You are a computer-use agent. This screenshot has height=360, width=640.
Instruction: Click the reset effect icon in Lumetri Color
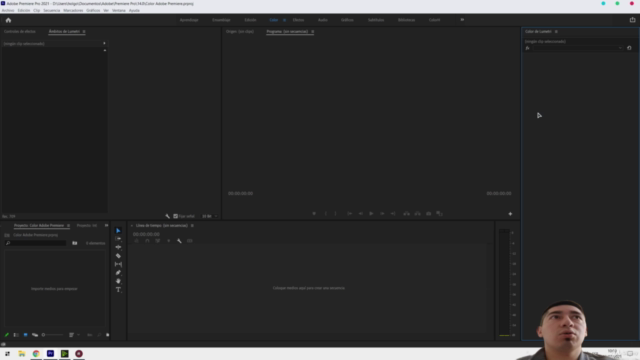click(629, 48)
